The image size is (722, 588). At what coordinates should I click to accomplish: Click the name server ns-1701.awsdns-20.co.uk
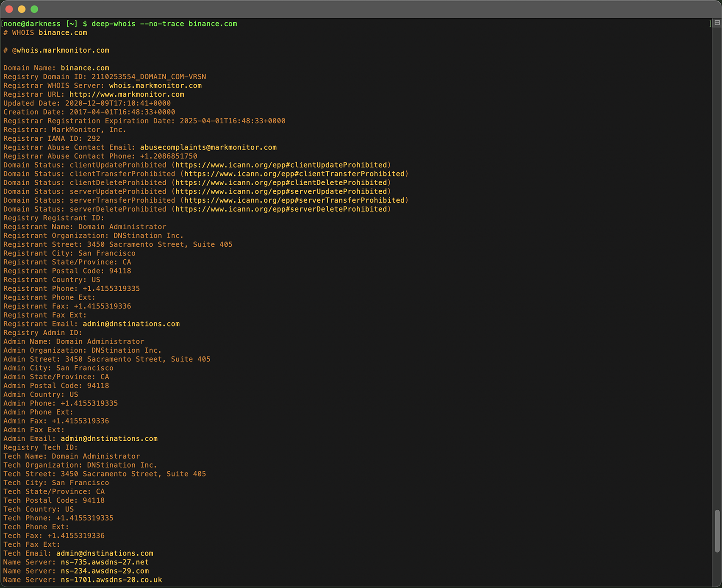[111, 580]
